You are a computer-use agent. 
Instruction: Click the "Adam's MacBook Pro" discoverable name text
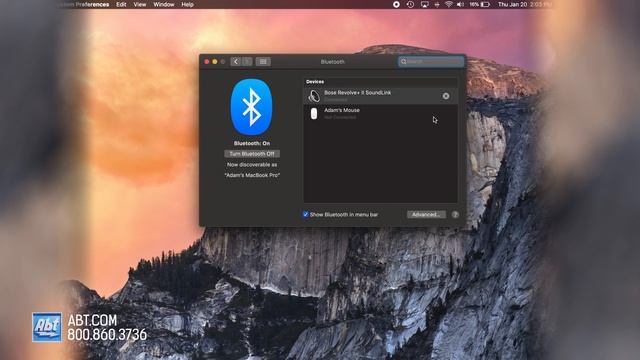(252, 175)
